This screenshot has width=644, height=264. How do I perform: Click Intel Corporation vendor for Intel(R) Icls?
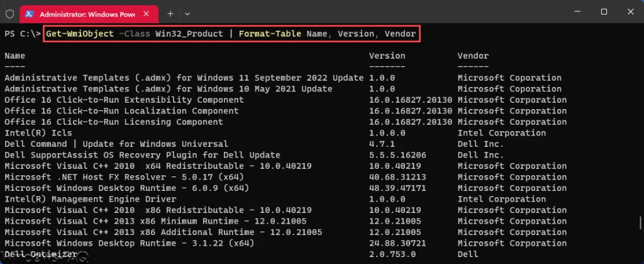(501, 133)
